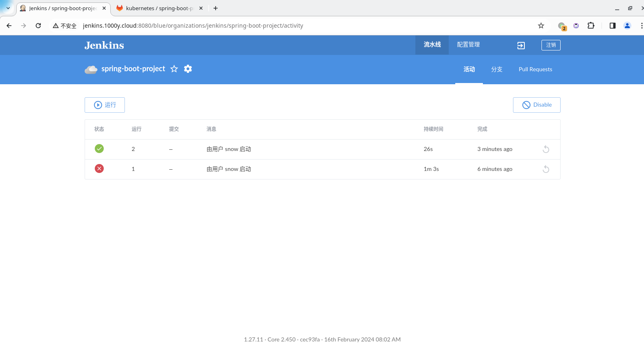Focus the browser address bar URL

point(193,26)
